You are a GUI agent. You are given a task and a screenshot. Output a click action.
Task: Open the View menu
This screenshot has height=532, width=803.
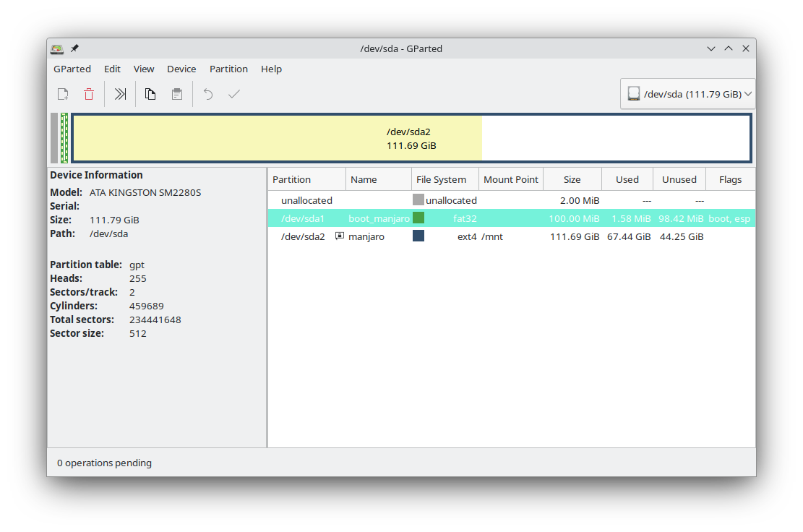(x=144, y=69)
